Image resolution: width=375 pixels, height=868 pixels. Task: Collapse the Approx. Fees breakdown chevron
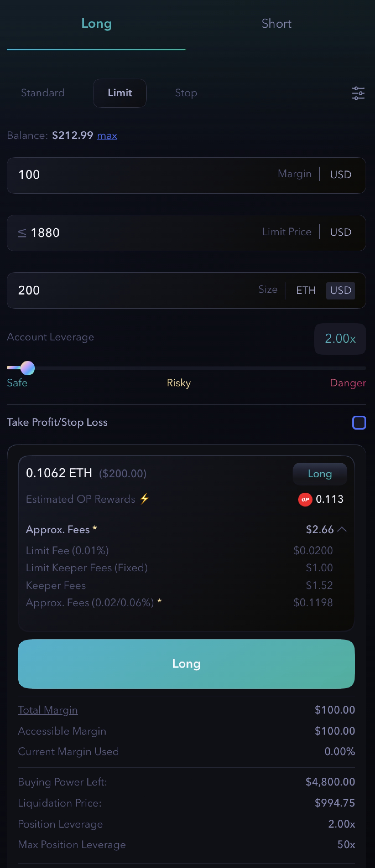coord(342,529)
